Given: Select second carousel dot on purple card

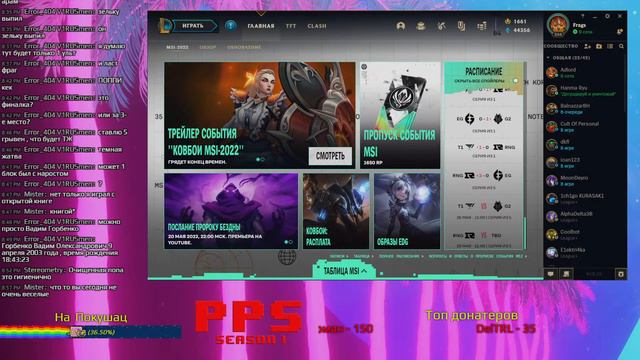Looking at the screenshot, I should coord(291,242).
